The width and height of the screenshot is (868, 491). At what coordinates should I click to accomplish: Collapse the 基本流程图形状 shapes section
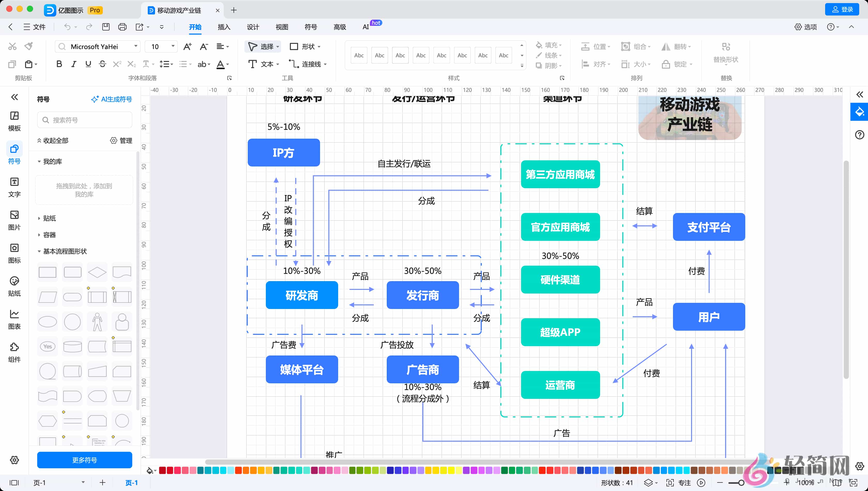coord(40,251)
